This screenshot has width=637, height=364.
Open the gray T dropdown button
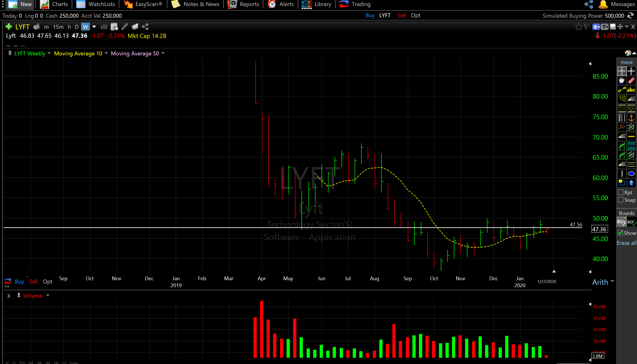click(604, 27)
